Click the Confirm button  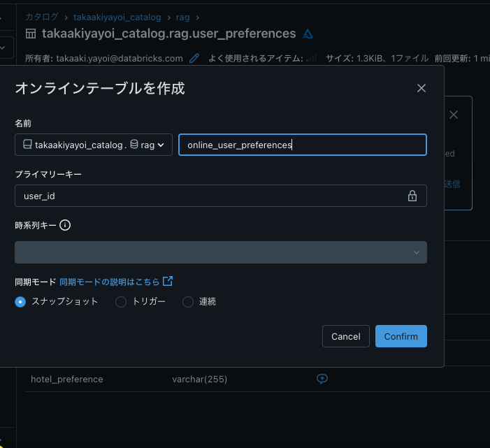[x=401, y=336]
